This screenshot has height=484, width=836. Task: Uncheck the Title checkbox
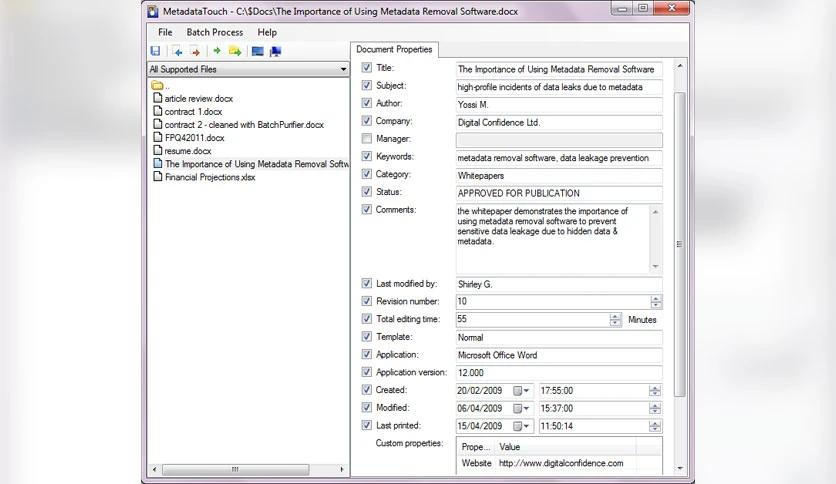366,68
